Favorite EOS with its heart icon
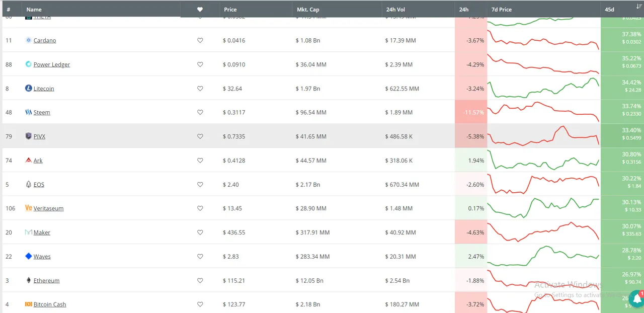Viewport: 644px width, 313px height. tap(200, 184)
